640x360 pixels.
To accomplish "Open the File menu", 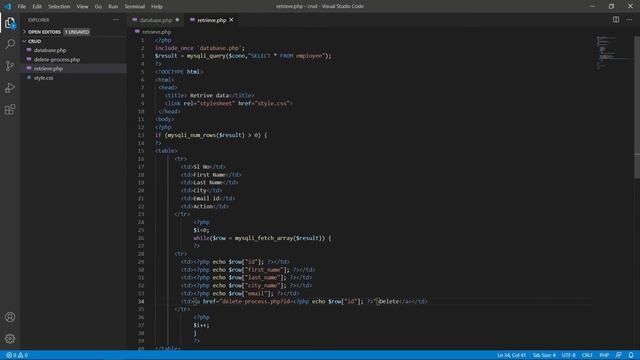I will click(22, 7).
